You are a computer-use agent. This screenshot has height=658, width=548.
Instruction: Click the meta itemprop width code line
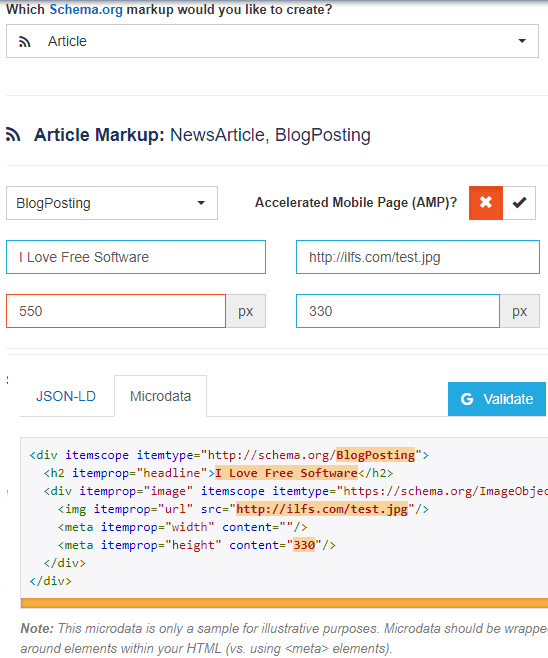tap(183, 527)
